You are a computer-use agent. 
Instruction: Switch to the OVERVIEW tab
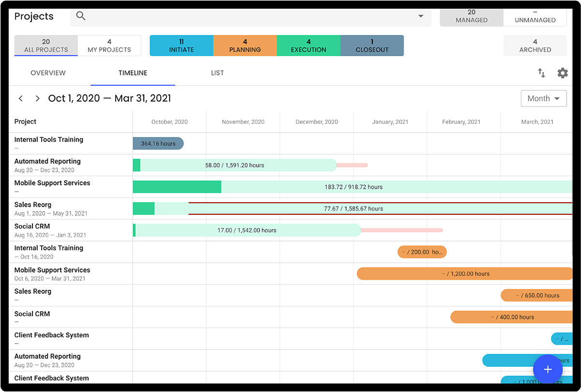pos(48,73)
